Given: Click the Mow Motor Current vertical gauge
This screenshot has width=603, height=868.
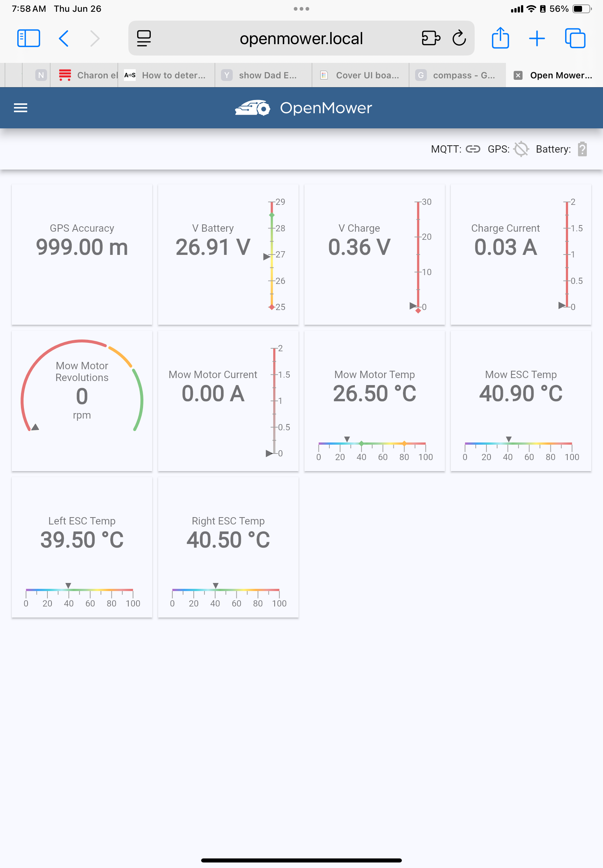Looking at the screenshot, I should (278, 401).
